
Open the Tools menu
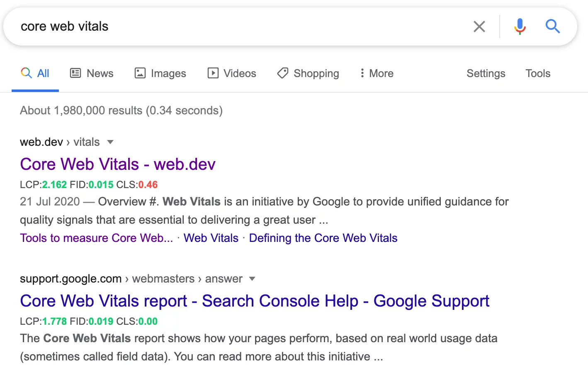pos(538,73)
